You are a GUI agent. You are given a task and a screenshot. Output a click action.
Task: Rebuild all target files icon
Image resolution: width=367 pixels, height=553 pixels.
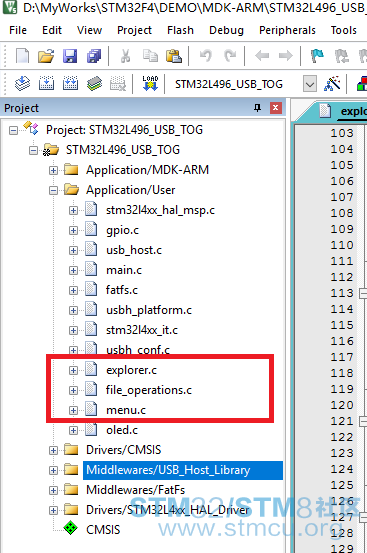tap(70, 84)
